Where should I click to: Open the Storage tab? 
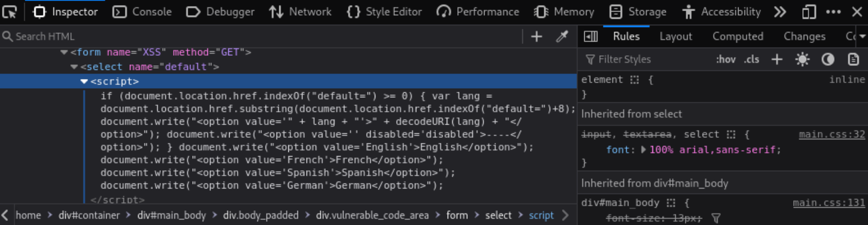[638, 12]
